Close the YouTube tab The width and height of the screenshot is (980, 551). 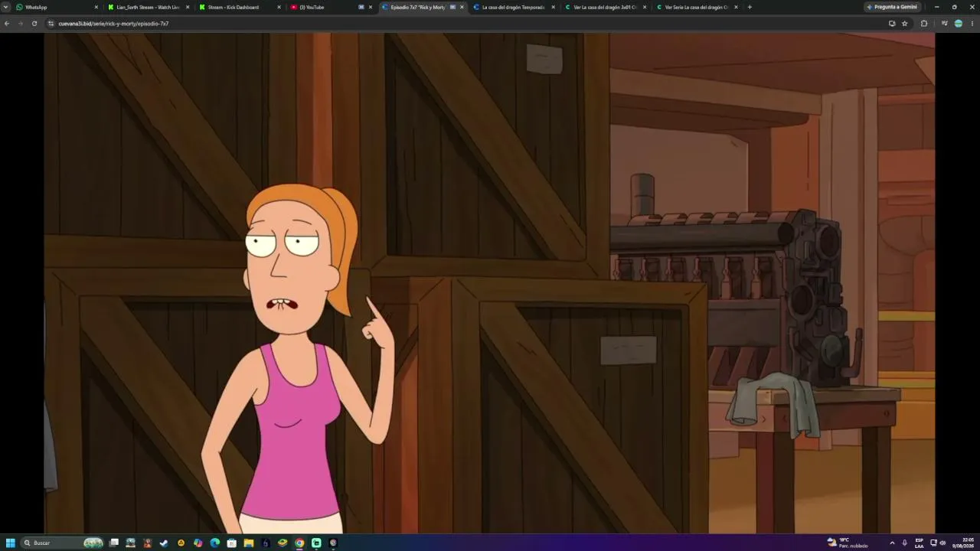tap(371, 7)
